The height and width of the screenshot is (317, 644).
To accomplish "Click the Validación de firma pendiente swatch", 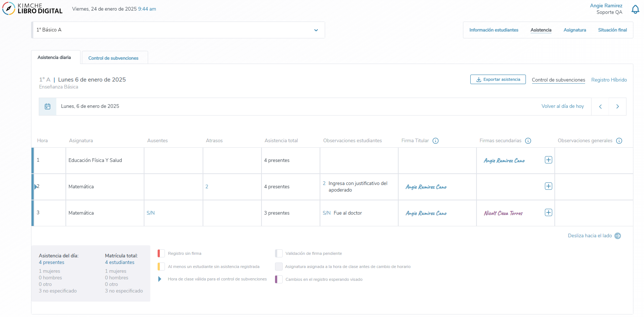I will tap(279, 253).
